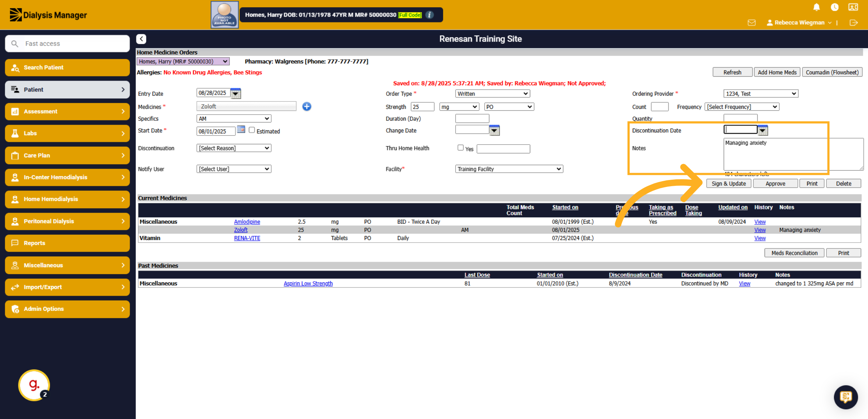This screenshot has height=419, width=868.
Task: Open the contact card icon in header
Action: (x=853, y=7)
